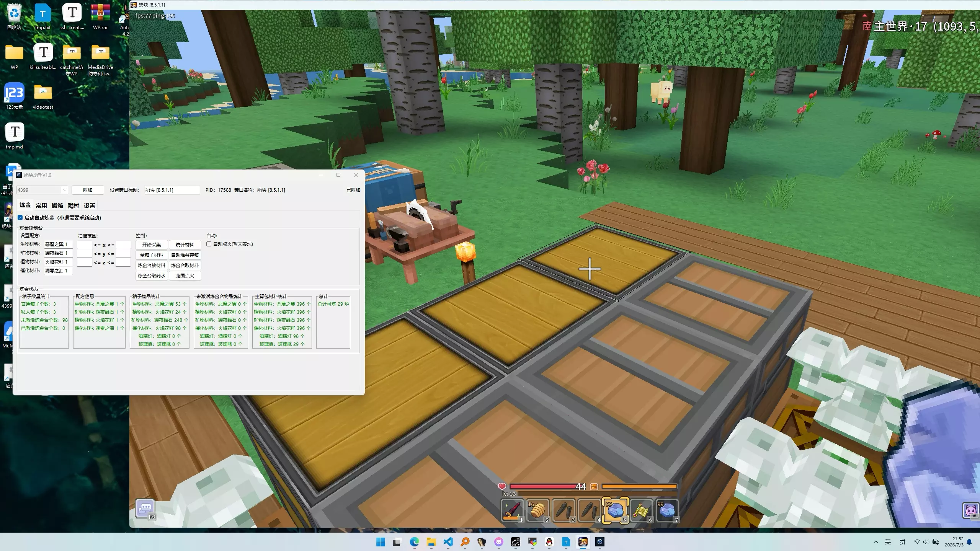This screenshot has height=551, width=980.
Task: Expand the 4399 platform dropdown
Action: click(42, 190)
